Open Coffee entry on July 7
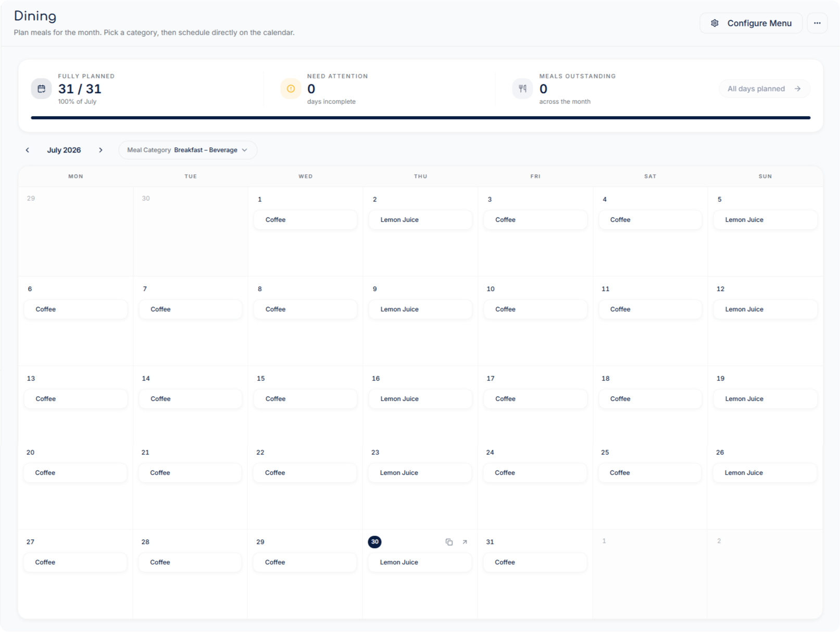Screen dimensions: 840x632 (191, 309)
